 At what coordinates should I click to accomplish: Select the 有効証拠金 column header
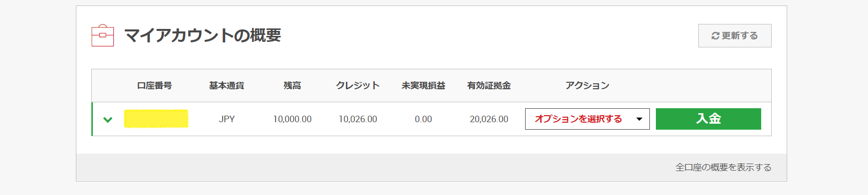(x=489, y=86)
